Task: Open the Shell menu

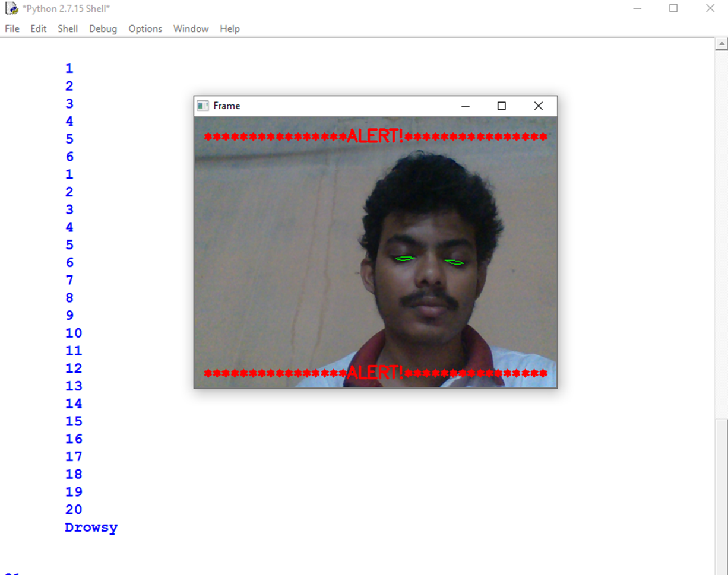Action: [x=67, y=28]
